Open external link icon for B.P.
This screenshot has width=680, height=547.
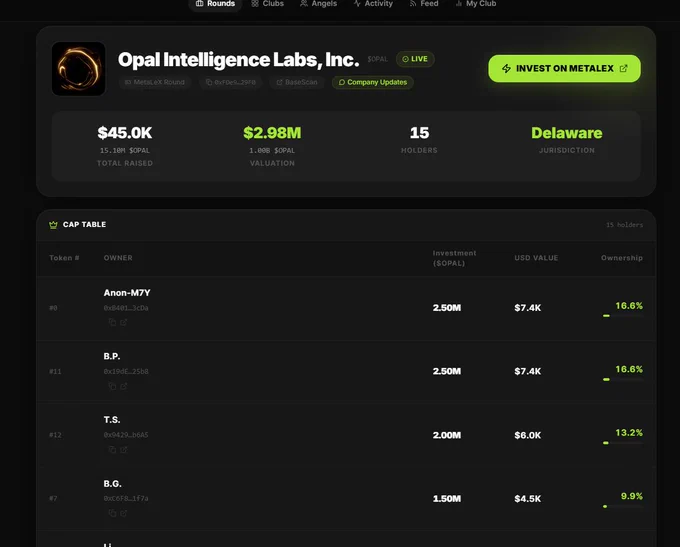124,386
